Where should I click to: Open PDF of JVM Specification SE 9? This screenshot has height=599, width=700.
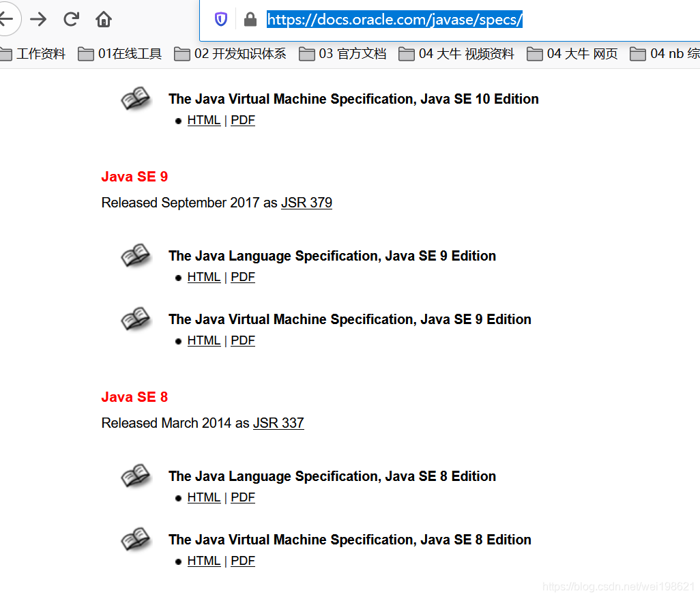[x=243, y=340]
